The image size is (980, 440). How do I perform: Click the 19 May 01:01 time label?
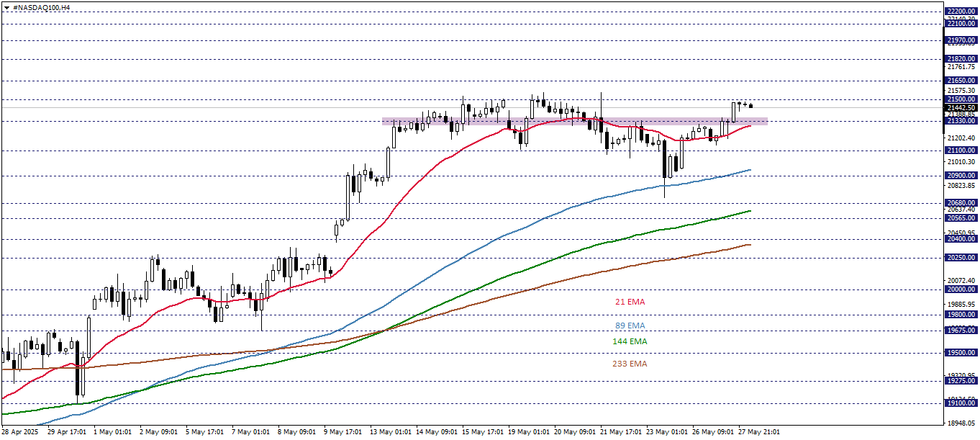530,433
